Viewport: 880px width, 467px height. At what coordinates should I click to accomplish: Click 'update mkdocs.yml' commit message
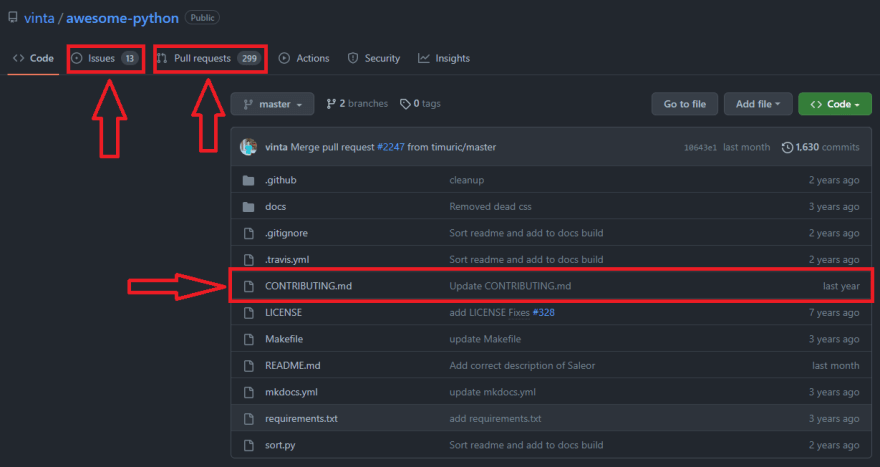point(492,392)
